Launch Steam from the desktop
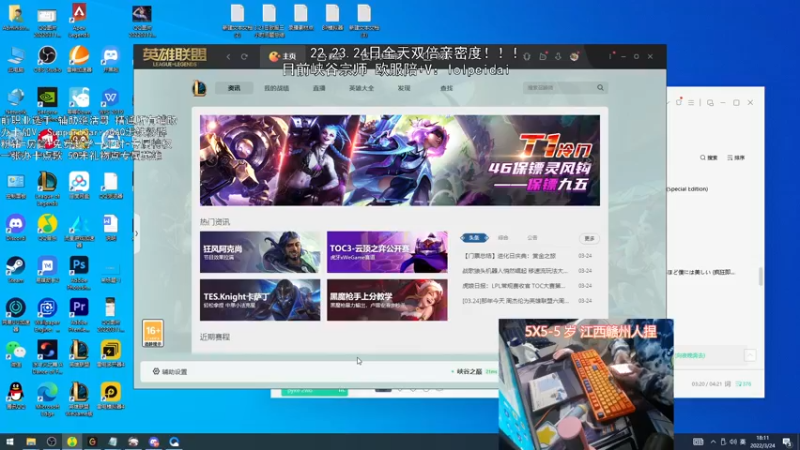The height and width of the screenshot is (450, 800). click(16, 269)
